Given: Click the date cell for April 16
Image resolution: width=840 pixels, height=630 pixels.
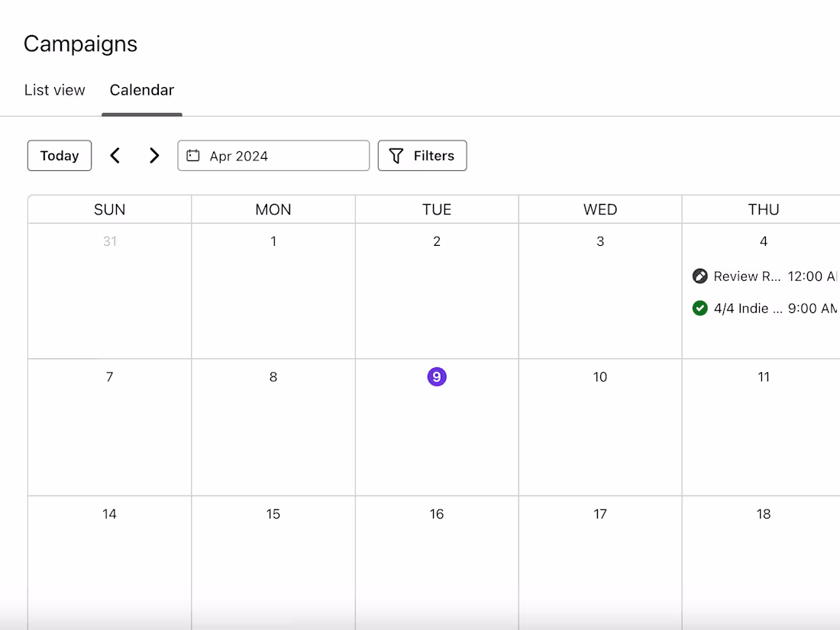Looking at the screenshot, I should tap(437, 564).
